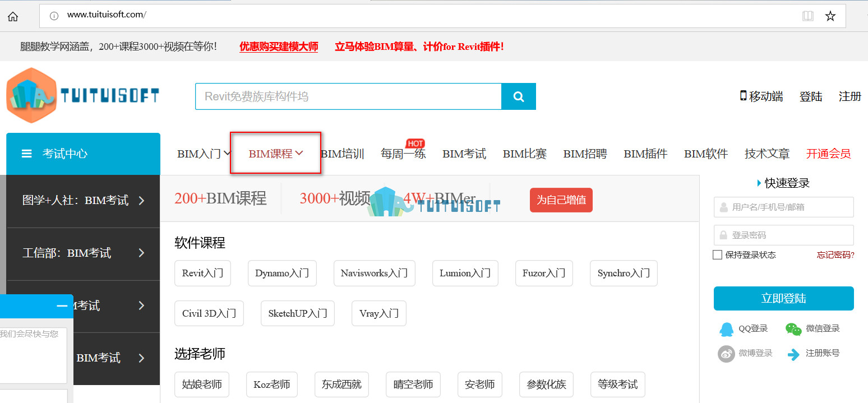Screen dimensions: 868x403
Task: Select the Lumion入门 course
Action: [465, 274]
